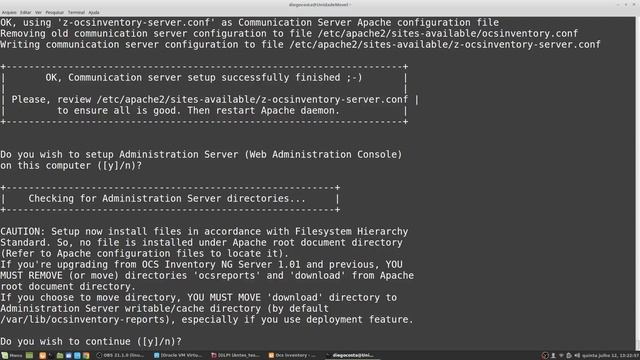This screenshot has height=360, width=640.
Task: Click the light-blue launcher icon in the taskbar
Action: [77, 356]
